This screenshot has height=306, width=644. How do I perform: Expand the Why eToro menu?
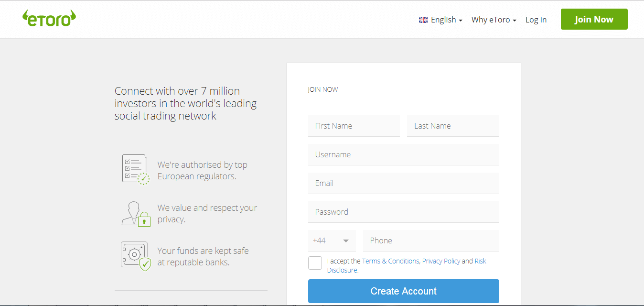[494, 20]
